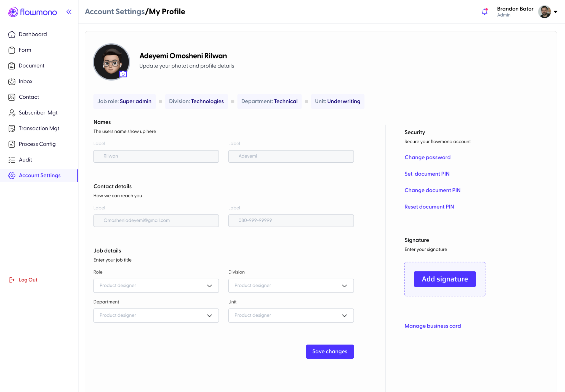Click the phone number input field
Screen dimensions: 565x392
pos(291,221)
